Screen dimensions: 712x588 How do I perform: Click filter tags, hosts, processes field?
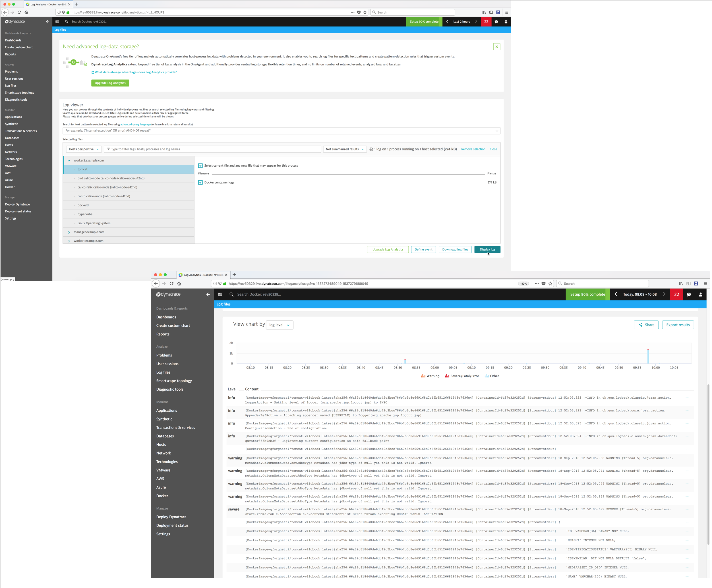click(x=212, y=149)
